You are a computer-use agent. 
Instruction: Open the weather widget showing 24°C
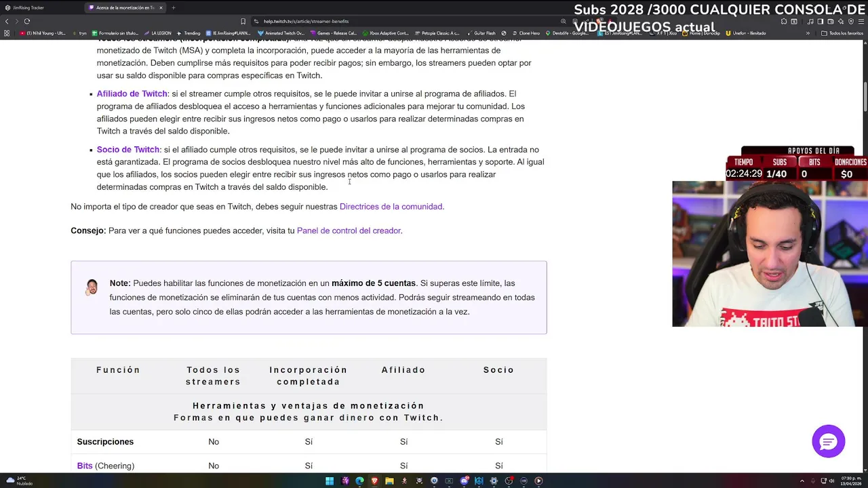20,481
